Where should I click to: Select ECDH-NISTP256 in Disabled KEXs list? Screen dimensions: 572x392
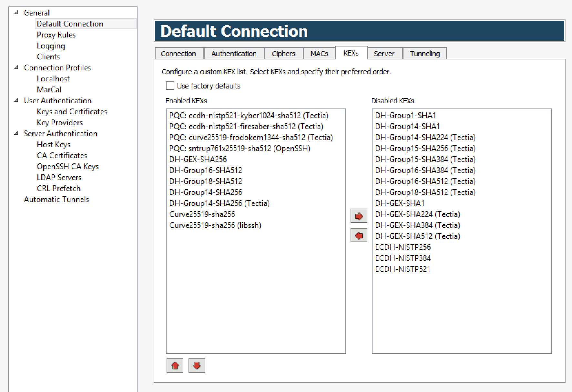403,247
